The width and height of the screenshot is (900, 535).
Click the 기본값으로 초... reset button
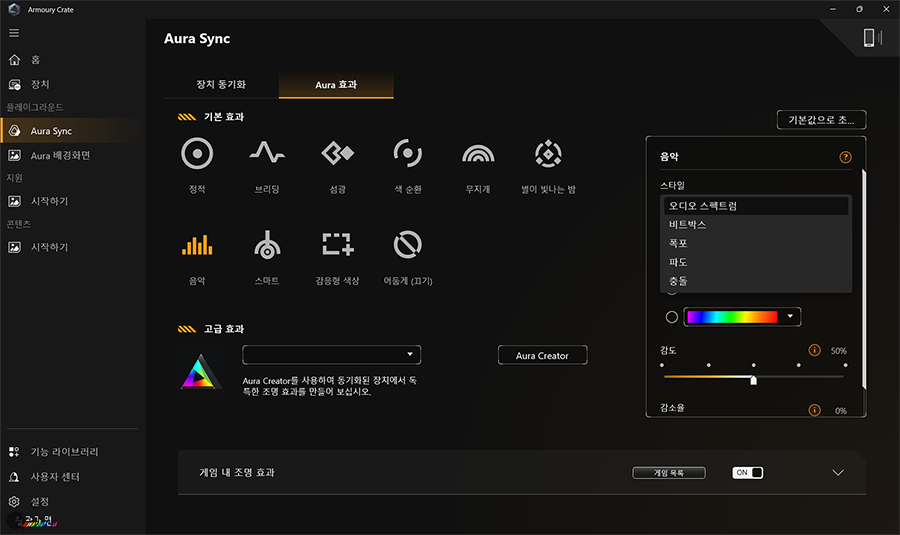tap(821, 120)
